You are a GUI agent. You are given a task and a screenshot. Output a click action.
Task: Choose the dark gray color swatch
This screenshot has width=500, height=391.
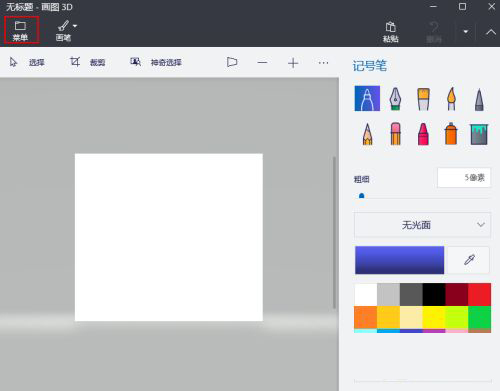tap(411, 295)
